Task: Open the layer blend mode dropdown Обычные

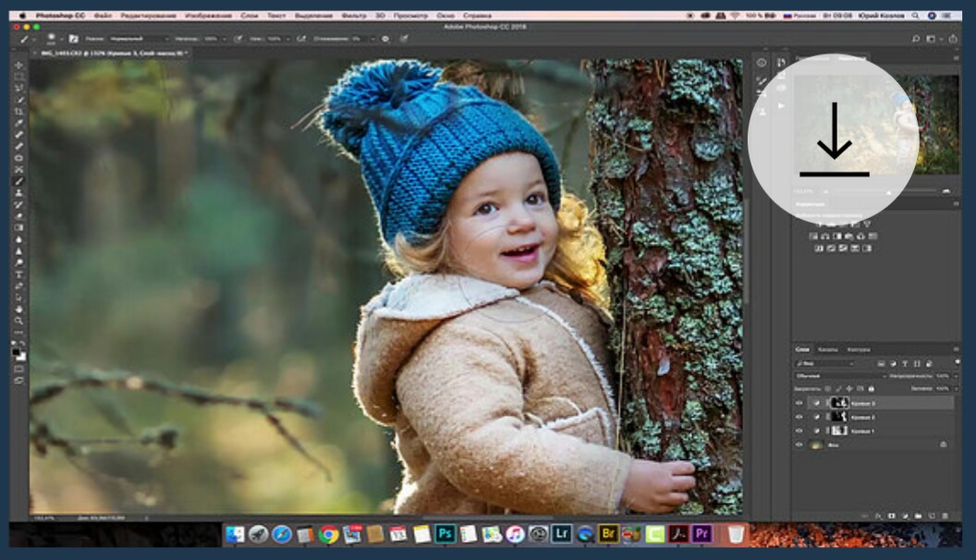Action: [x=840, y=376]
